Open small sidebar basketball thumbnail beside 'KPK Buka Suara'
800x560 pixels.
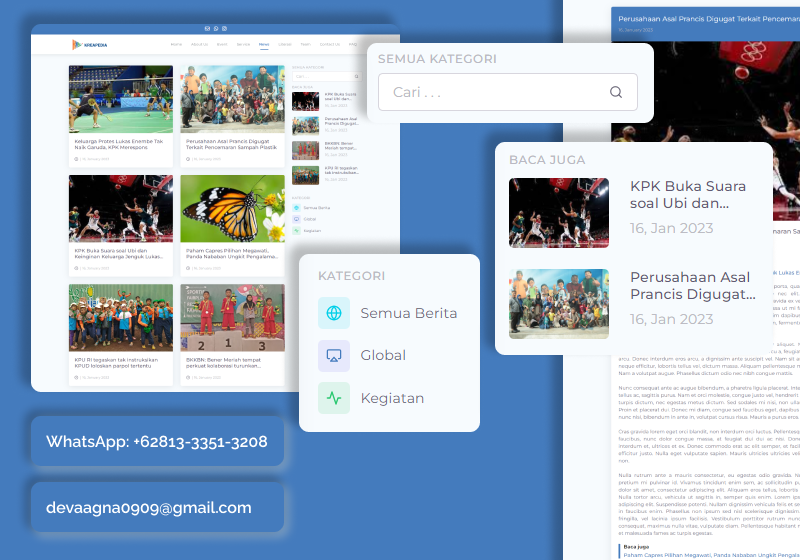point(306,101)
